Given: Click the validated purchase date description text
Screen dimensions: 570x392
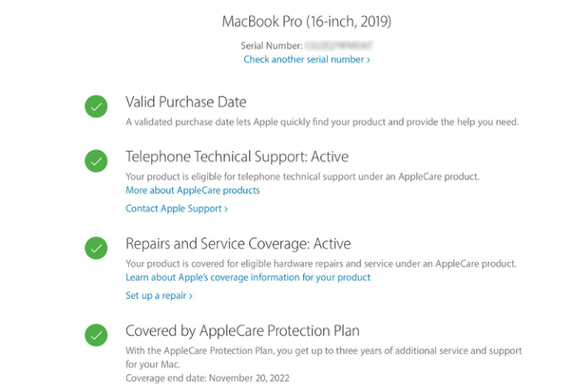Looking at the screenshot, I should 322,122.
